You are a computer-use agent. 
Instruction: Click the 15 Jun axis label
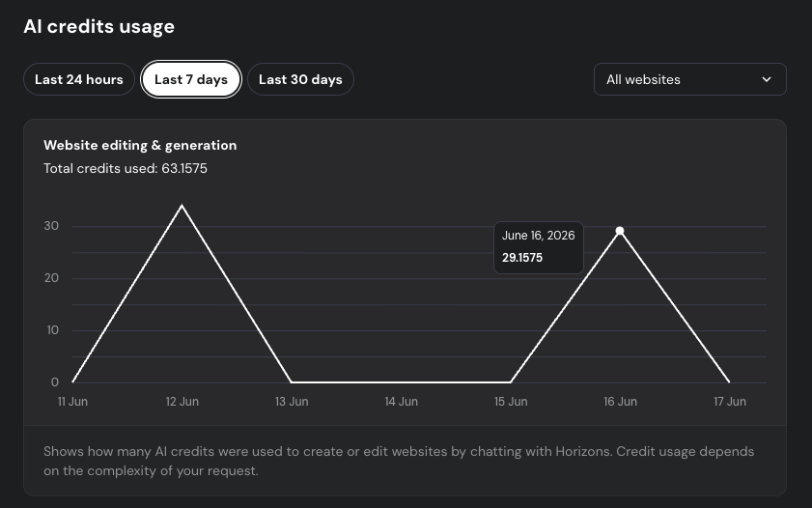[x=511, y=402]
